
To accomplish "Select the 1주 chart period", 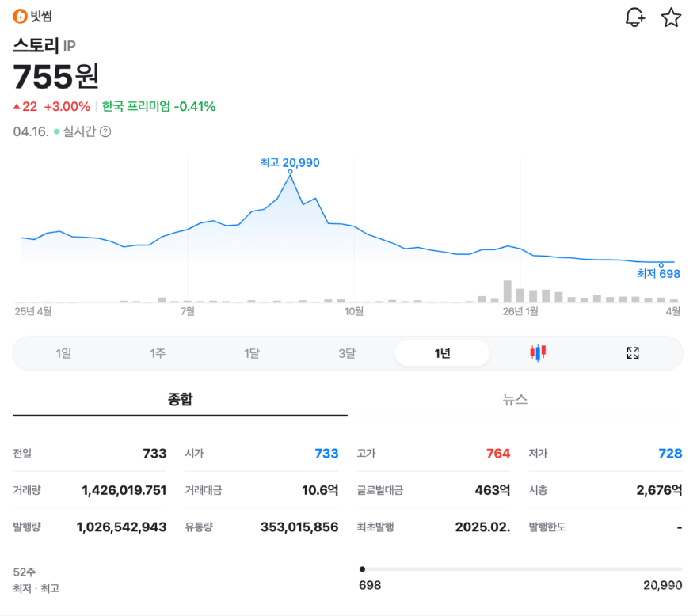I will click(x=158, y=353).
